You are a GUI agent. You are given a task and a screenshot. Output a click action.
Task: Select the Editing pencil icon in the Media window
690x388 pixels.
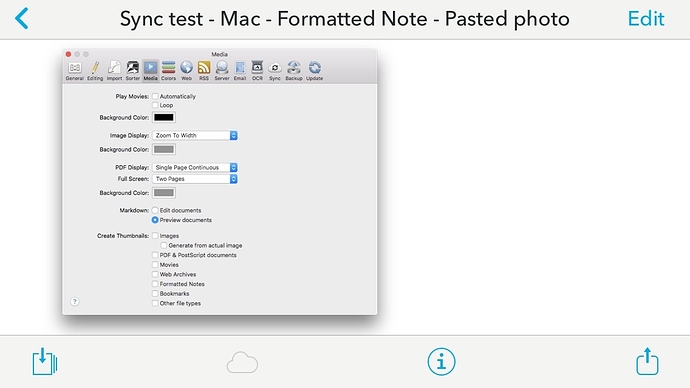[95, 71]
